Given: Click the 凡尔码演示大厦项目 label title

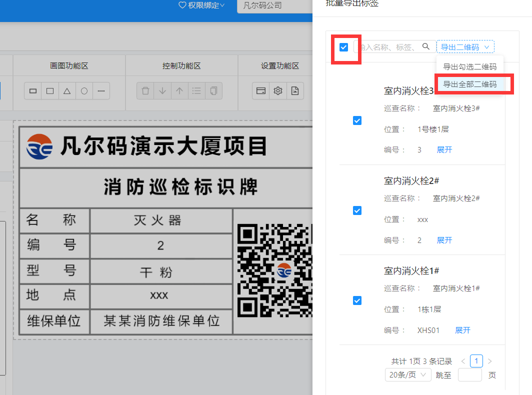Looking at the screenshot, I should [x=164, y=146].
